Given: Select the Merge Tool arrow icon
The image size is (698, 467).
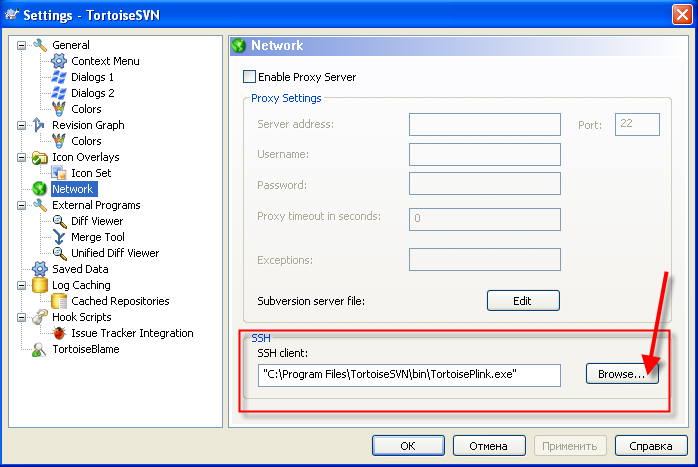Looking at the screenshot, I should (x=59, y=237).
